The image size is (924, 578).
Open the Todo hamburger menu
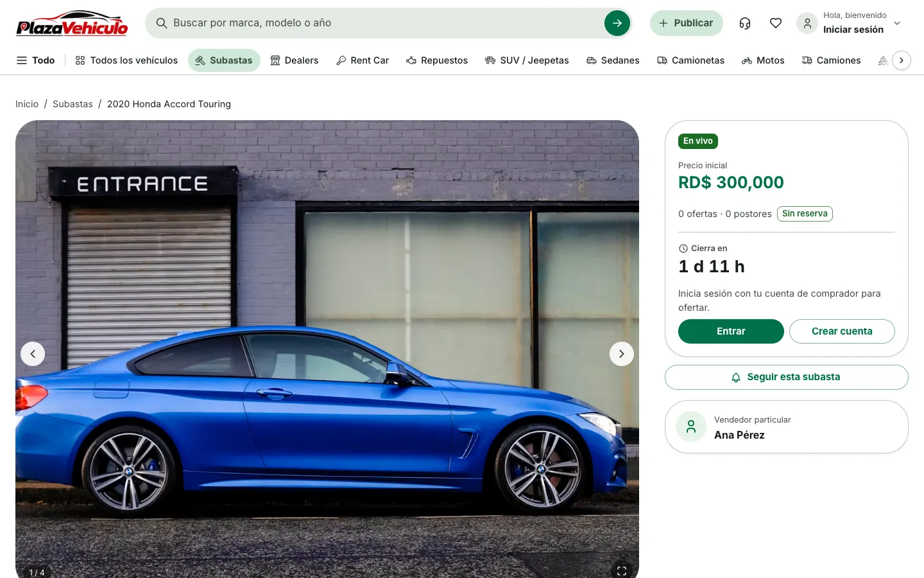click(35, 60)
